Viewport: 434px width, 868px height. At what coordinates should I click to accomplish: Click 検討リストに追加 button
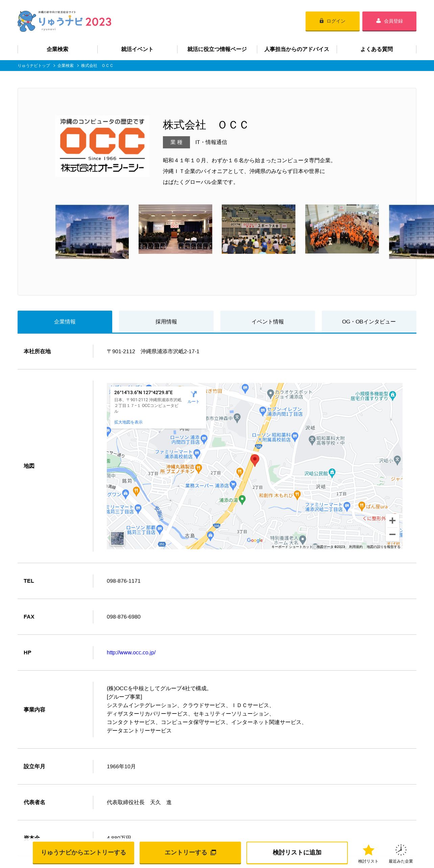pos(297,852)
